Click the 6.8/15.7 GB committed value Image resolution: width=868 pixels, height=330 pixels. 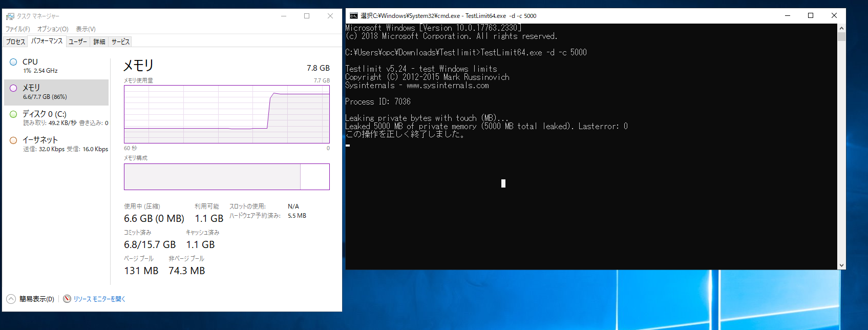click(x=150, y=245)
